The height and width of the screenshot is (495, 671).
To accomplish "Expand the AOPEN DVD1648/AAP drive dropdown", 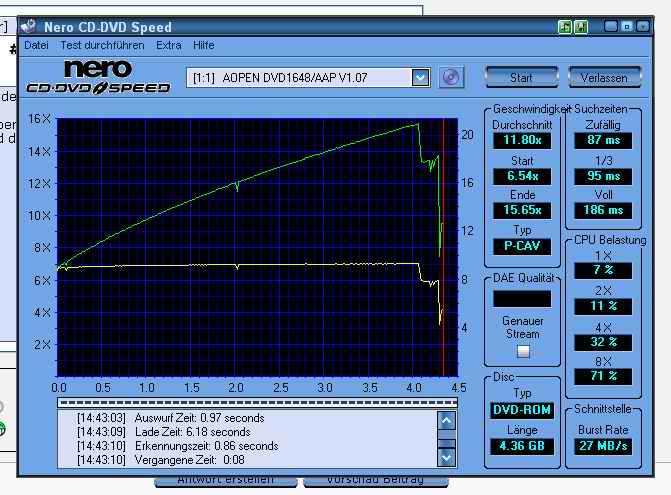I will pos(420,77).
